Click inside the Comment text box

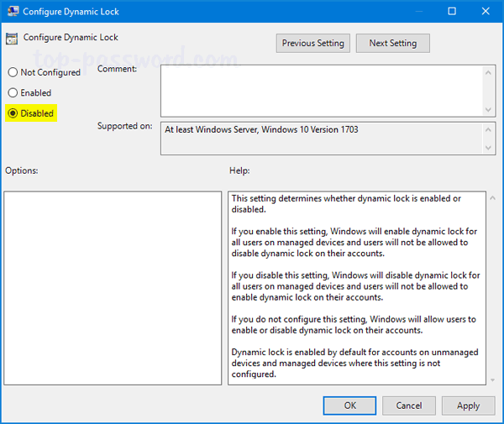pos(319,90)
